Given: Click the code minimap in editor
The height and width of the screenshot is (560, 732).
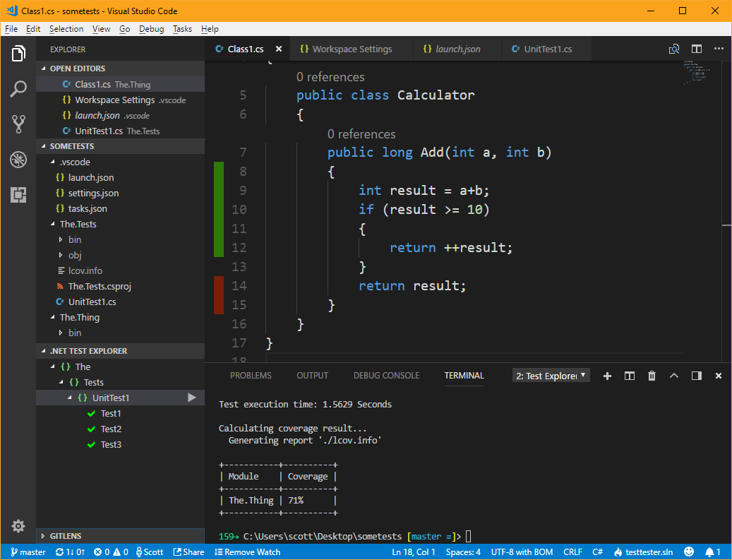Looking at the screenshot, I should tap(697, 73).
